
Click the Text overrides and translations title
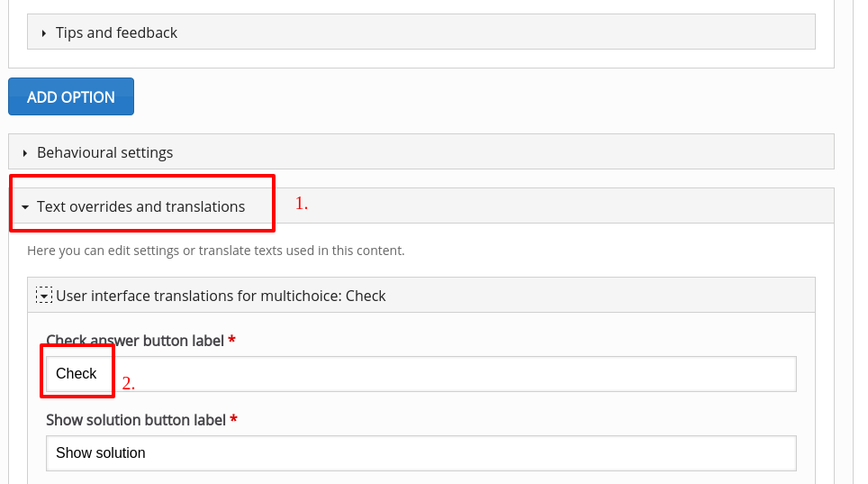[140, 206]
